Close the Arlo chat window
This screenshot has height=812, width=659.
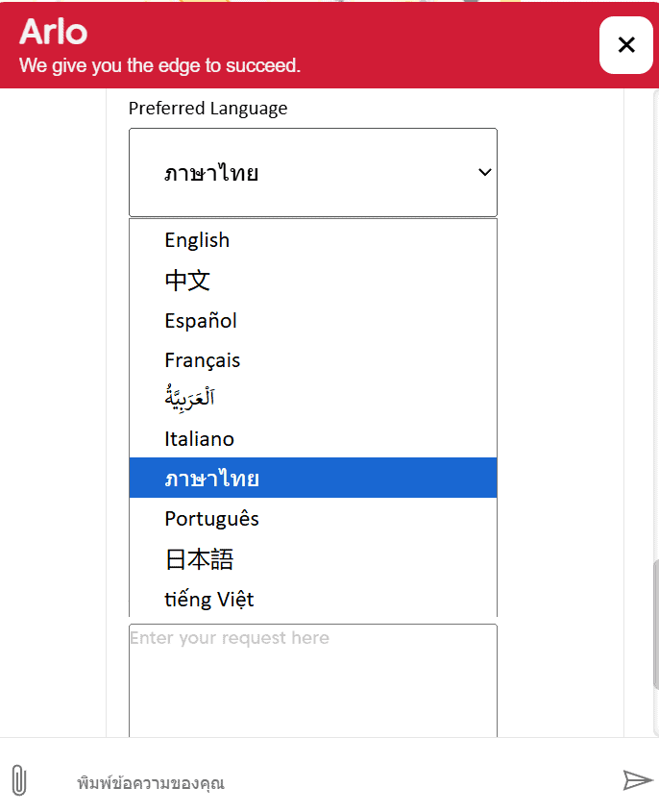(x=626, y=45)
